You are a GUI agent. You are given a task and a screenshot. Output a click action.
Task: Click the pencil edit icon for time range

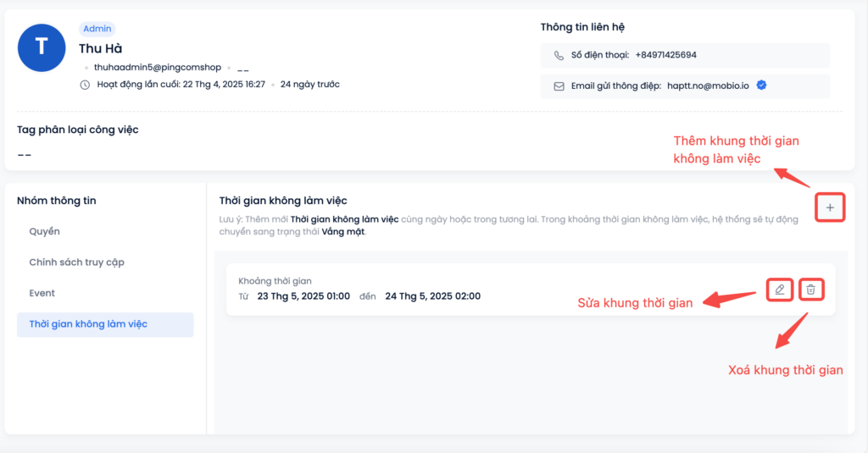point(780,290)
